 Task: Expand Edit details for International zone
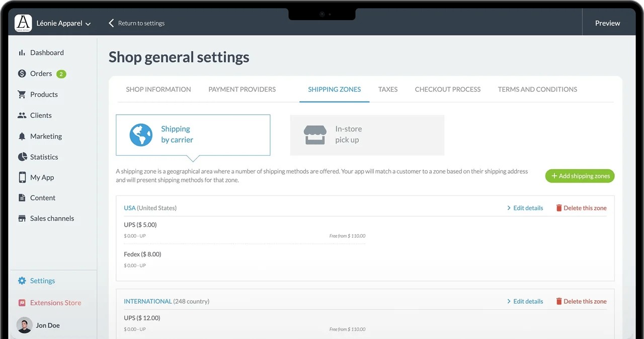click(x=525, y=301)
